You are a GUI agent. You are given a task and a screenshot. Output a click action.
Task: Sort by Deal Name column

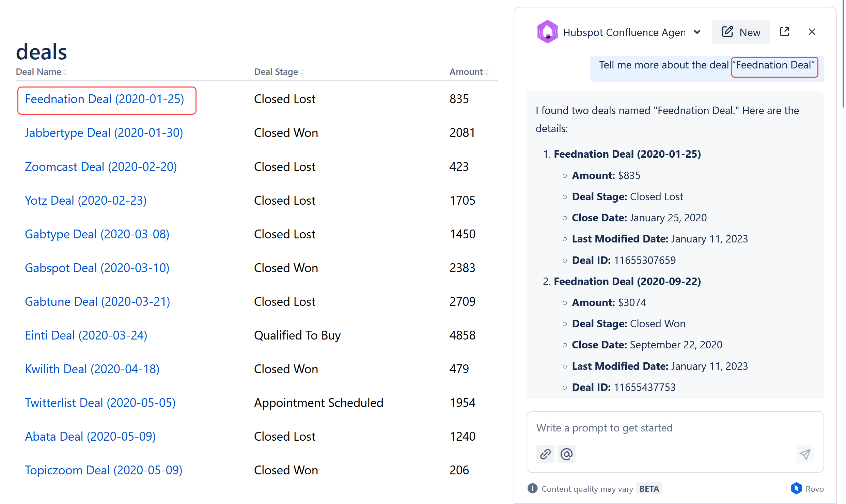pos(42,72)
